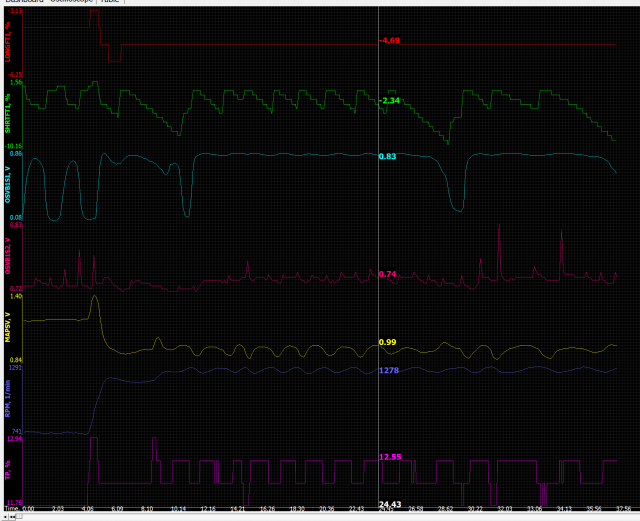Click the 10.14 mark on time axis

(x=178, y=509)
